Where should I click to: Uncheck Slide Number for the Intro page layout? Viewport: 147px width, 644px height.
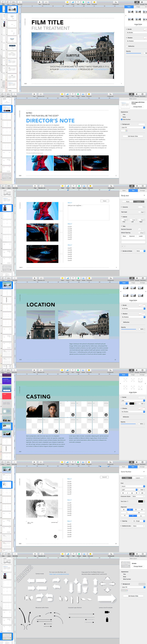122,119
